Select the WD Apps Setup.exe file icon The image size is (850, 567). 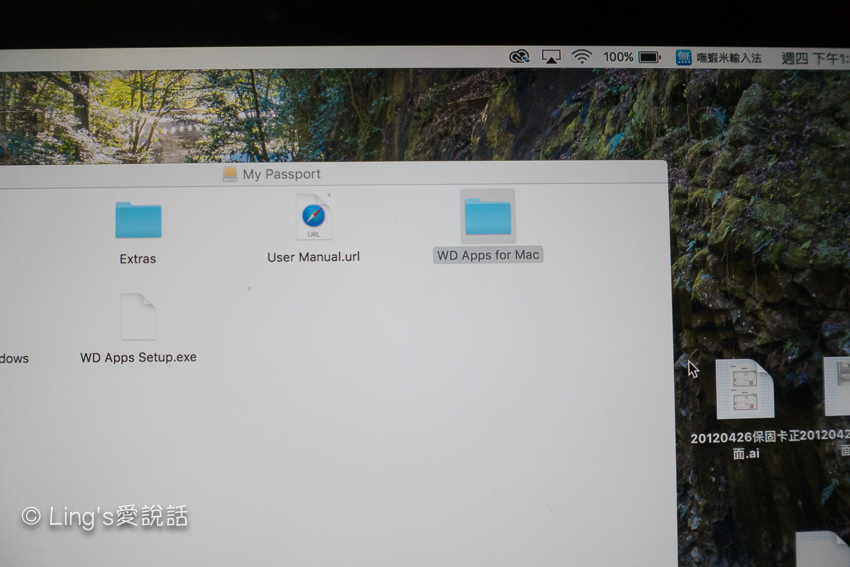tap(139, 317)
